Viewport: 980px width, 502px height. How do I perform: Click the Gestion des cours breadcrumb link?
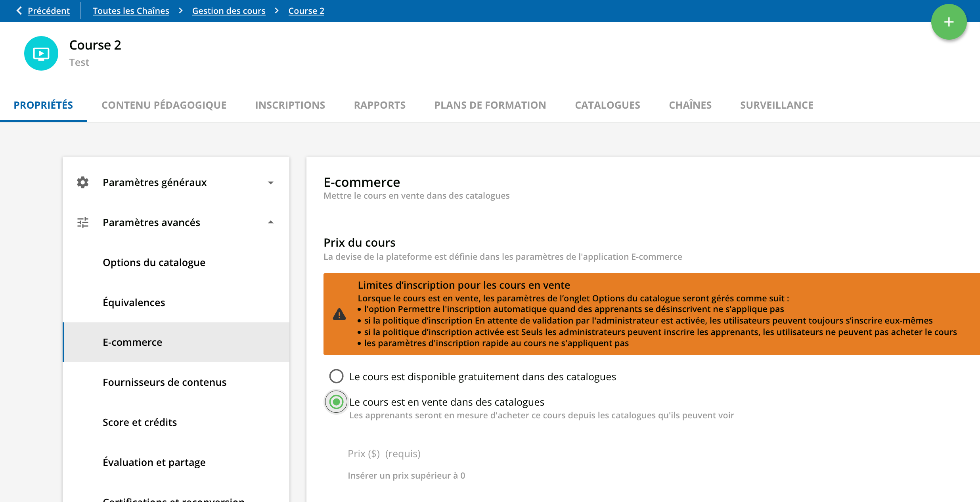(x=229, y=11)
